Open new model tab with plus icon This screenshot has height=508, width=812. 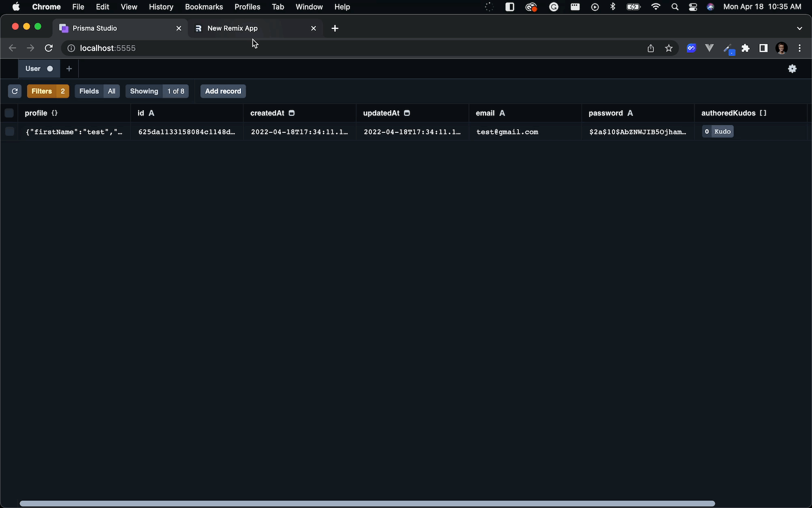click(x=69, y=69)
